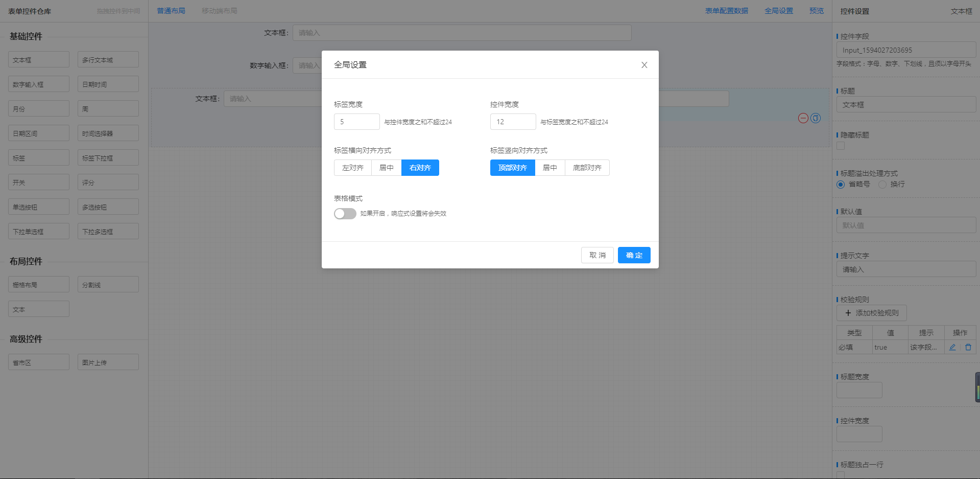980x479 pixels.
Task: Pick 周 widget
Action: 108,108
